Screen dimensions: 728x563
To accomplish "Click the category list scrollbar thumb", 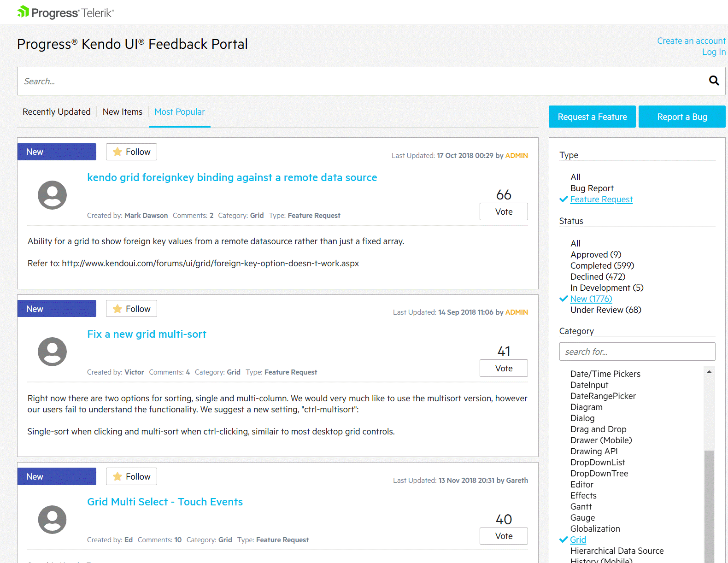I will [x=709, y=506].
